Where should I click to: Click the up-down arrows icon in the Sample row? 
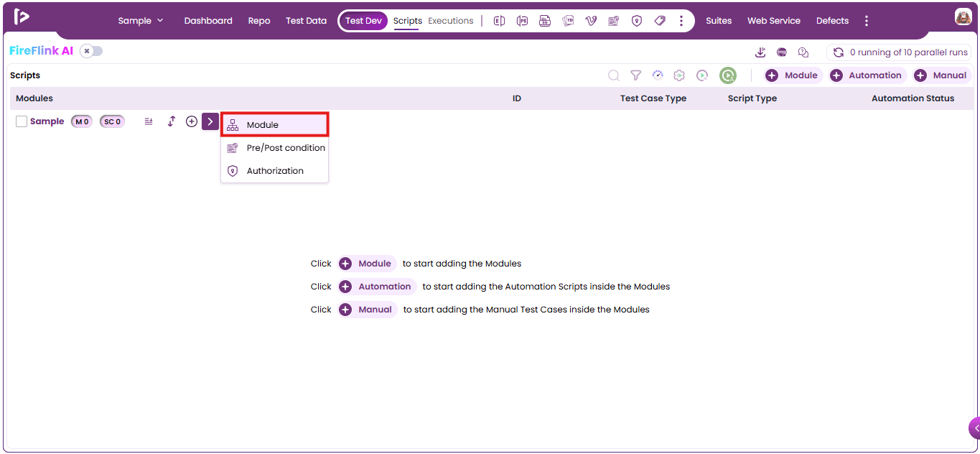[171, 121]
